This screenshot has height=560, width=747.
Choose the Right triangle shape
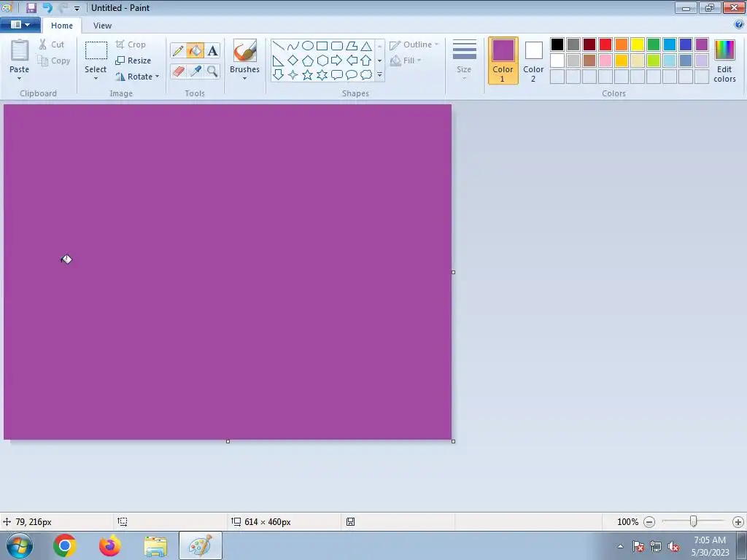[x=278, y=61]
